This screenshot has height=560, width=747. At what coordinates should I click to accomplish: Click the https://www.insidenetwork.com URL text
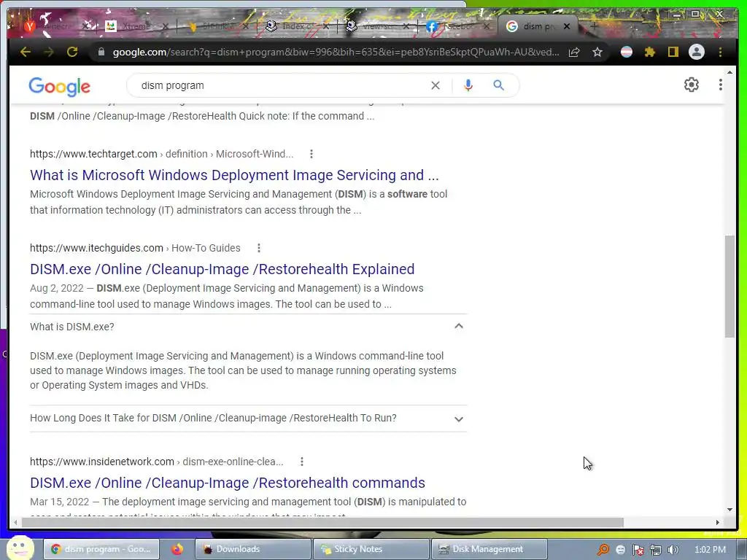[102, 462]
